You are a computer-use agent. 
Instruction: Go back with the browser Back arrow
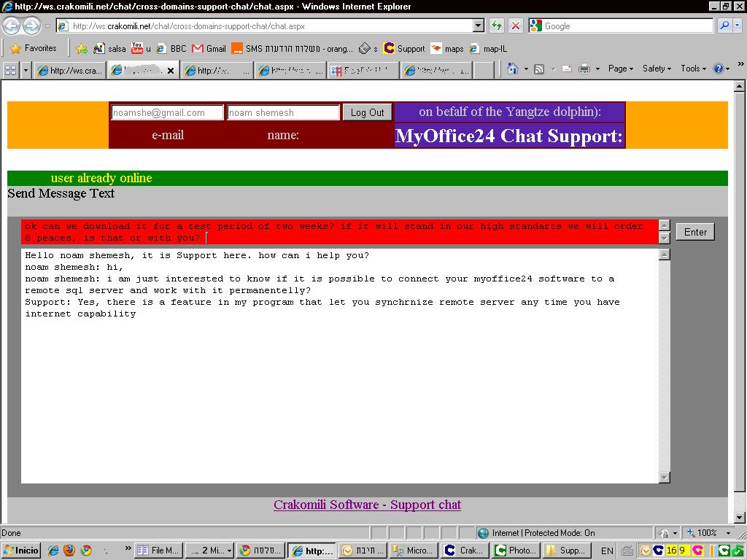click(x=12, y=26)
